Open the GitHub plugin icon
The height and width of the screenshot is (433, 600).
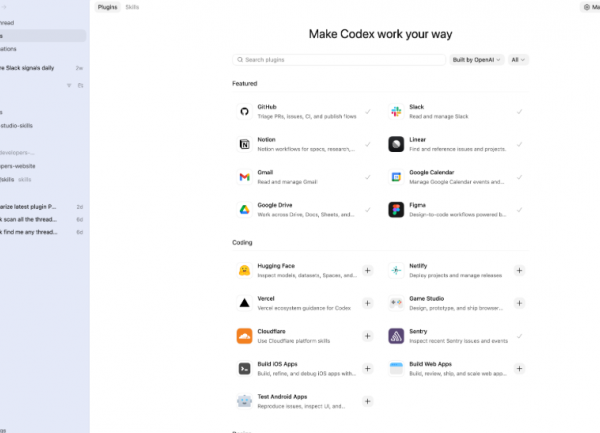tap(244, 112)
